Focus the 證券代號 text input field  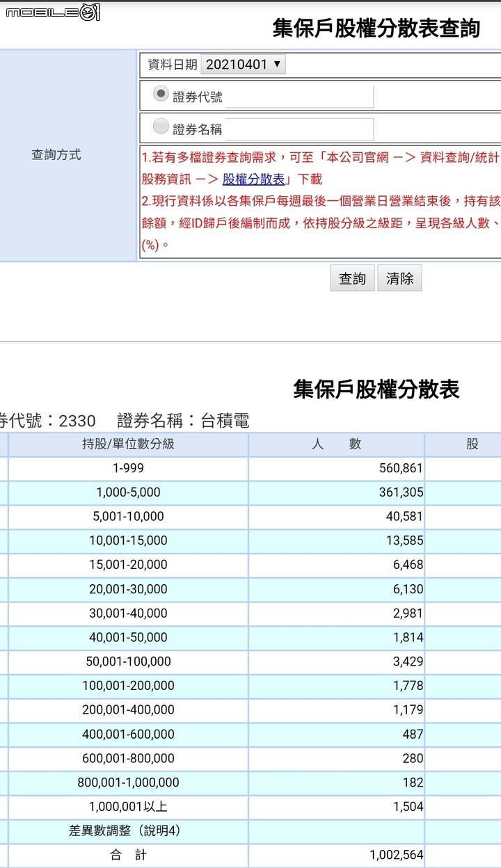[299, 97]
